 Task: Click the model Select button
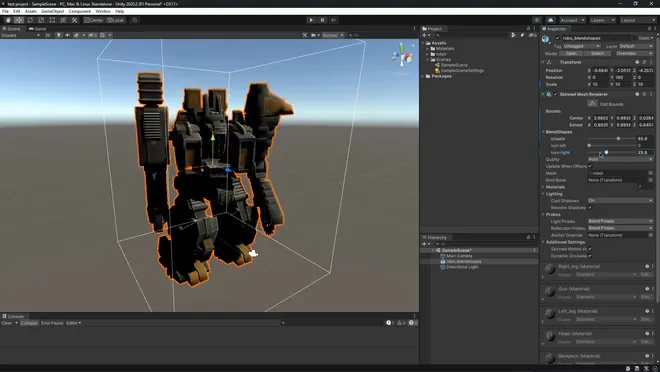(x=597, y=53)
